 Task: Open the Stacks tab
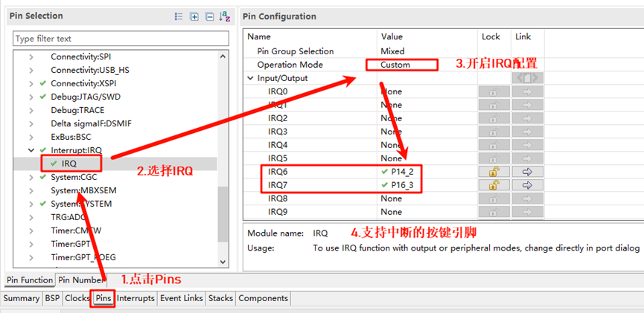point(220,298)
